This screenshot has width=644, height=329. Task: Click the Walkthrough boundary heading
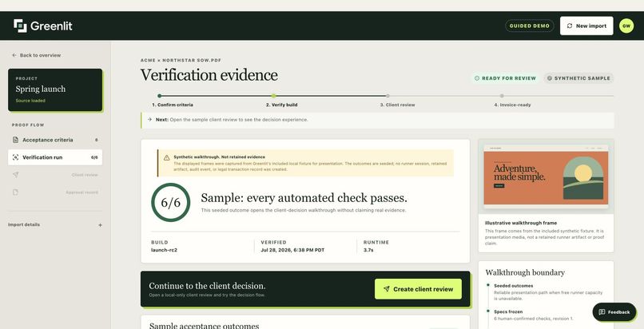tap(525, 272)
